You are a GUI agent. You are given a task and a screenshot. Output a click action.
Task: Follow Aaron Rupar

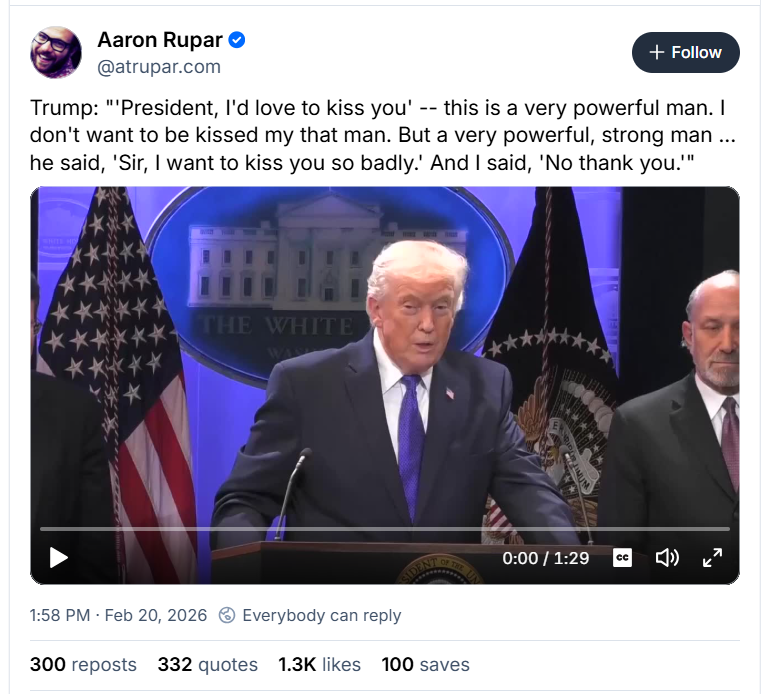pos(685,53)
